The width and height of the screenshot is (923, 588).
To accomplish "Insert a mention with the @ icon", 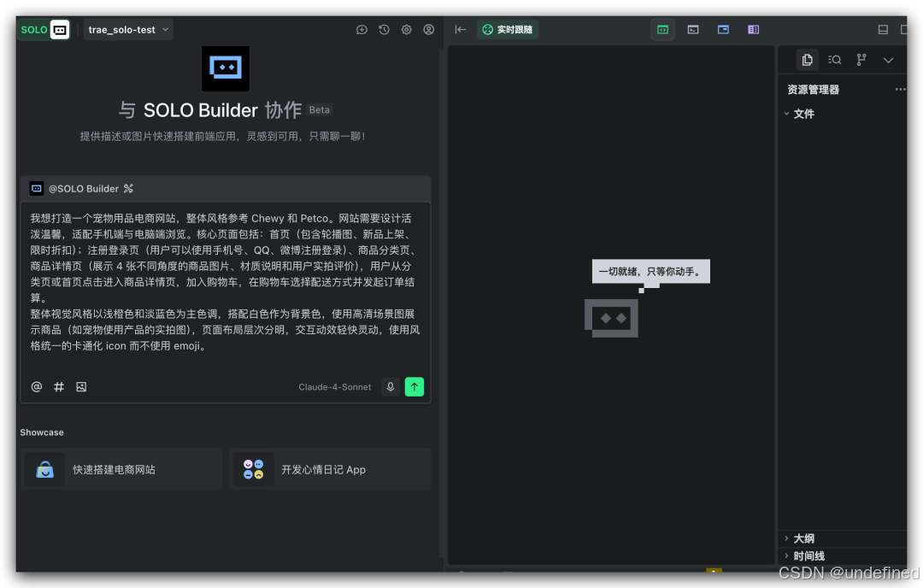I will 36,386.
